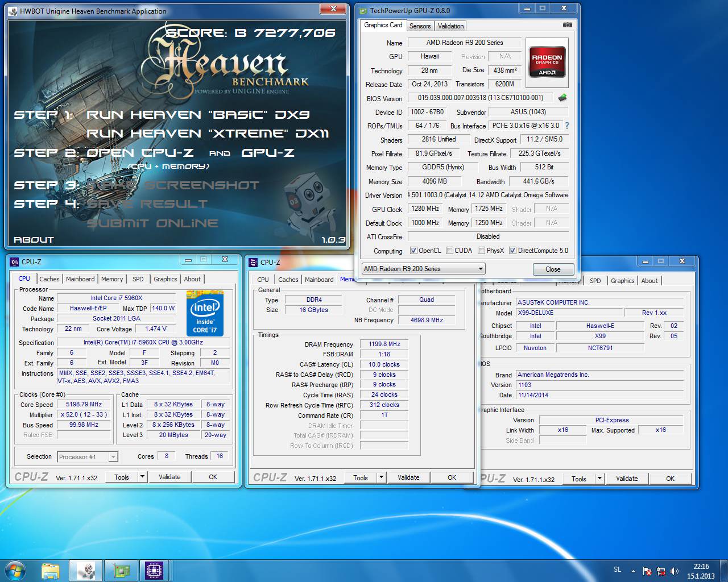Open the Windows Start menu

15,570
